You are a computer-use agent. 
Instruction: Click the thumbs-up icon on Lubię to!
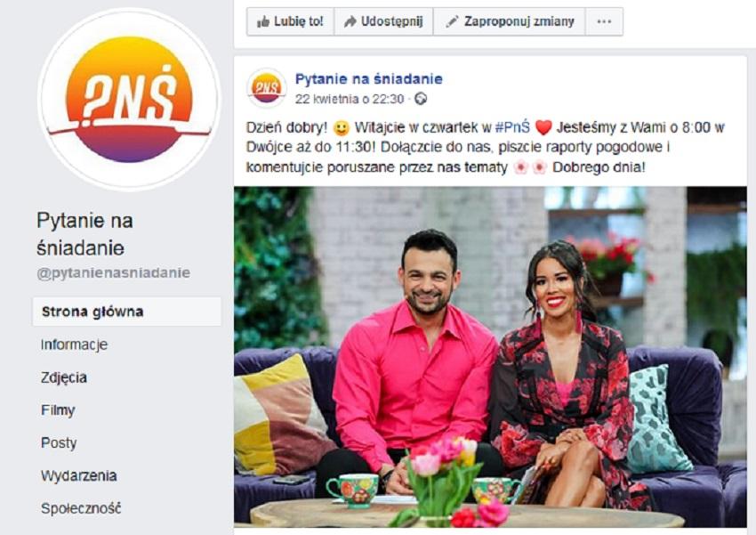click(x=262, y=21)
